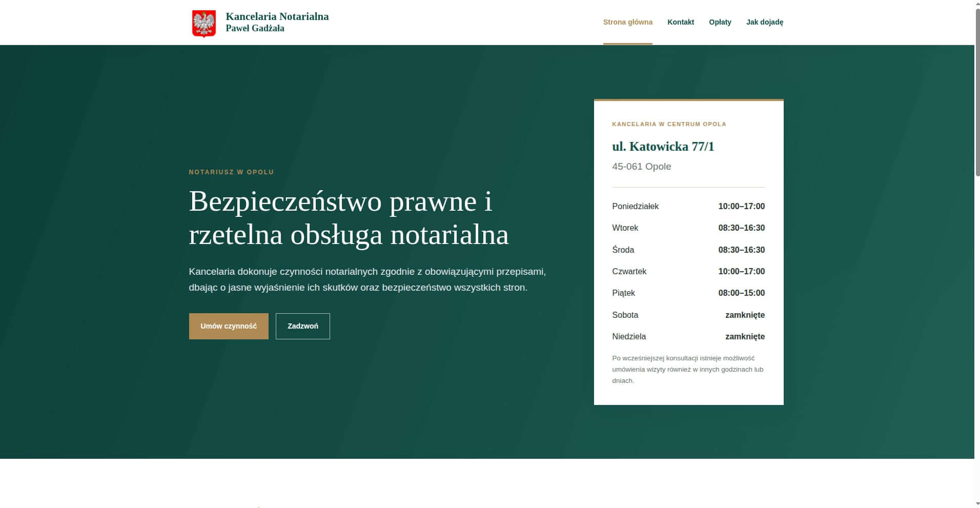Click the Poniedziałek row label
The height and width of the screenshot is (508, 980).
pos(635,206)
